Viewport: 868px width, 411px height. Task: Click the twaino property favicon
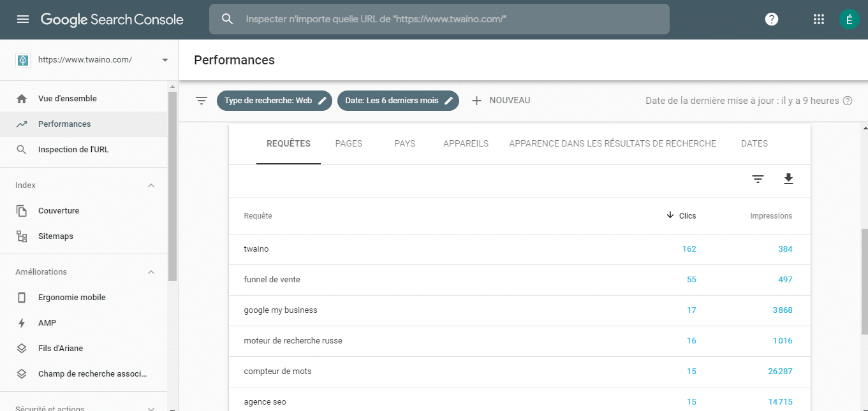[23, 60]
